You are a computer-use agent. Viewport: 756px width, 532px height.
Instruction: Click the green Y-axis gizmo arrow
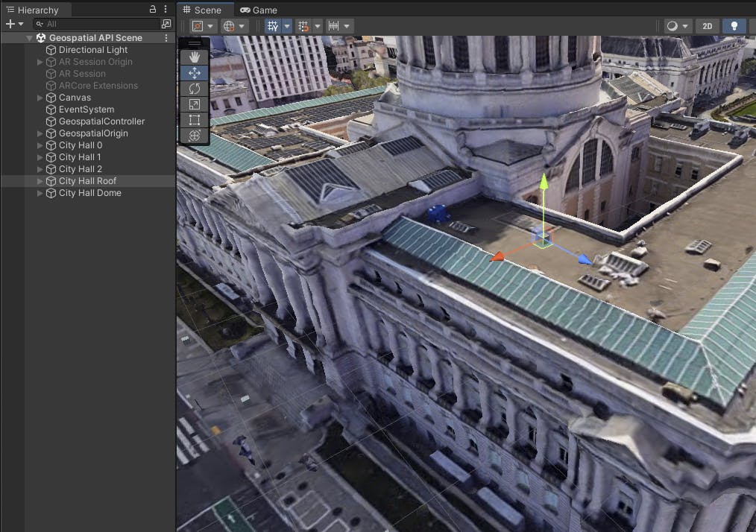click(544, 183)
